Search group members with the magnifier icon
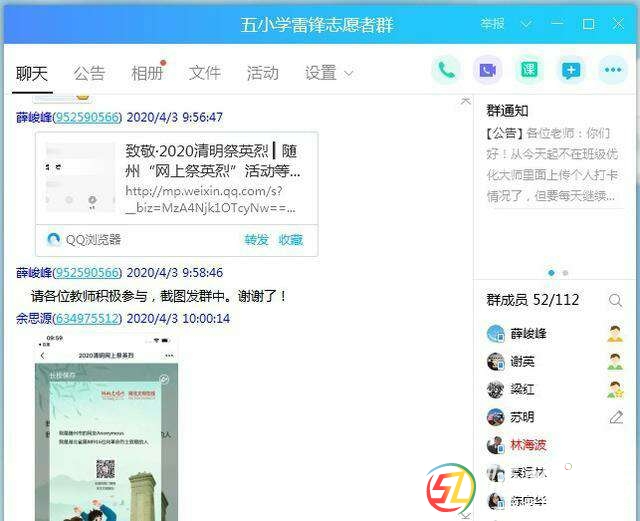This screenshot has height=521, width=640. (x=615, y=300)
